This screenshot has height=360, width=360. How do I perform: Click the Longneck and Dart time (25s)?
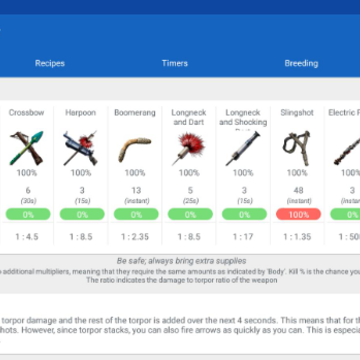click(x=190, y=201)
